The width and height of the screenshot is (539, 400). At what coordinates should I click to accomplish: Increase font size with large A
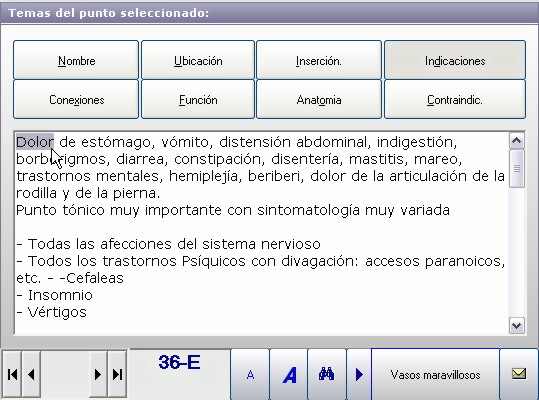pyautogui.click(x=289, y=375)
